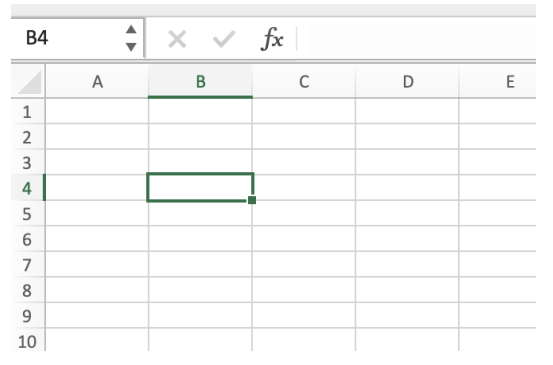Select row 4 header

coord(28,188)
